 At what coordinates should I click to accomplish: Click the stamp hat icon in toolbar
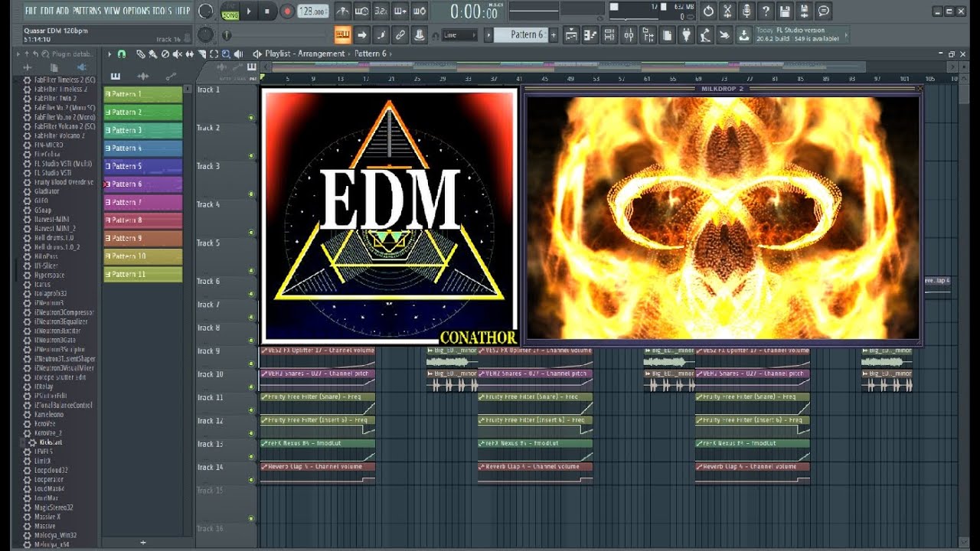coord(419,34)
